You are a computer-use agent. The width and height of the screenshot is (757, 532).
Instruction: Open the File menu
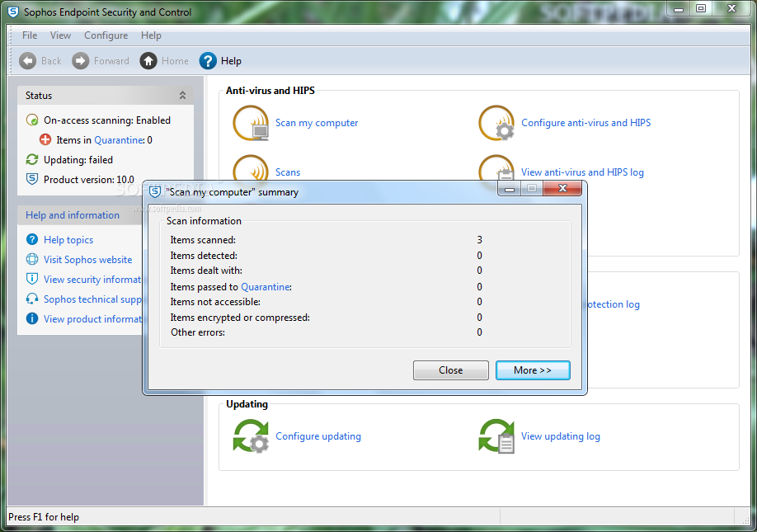pos(30,35)
